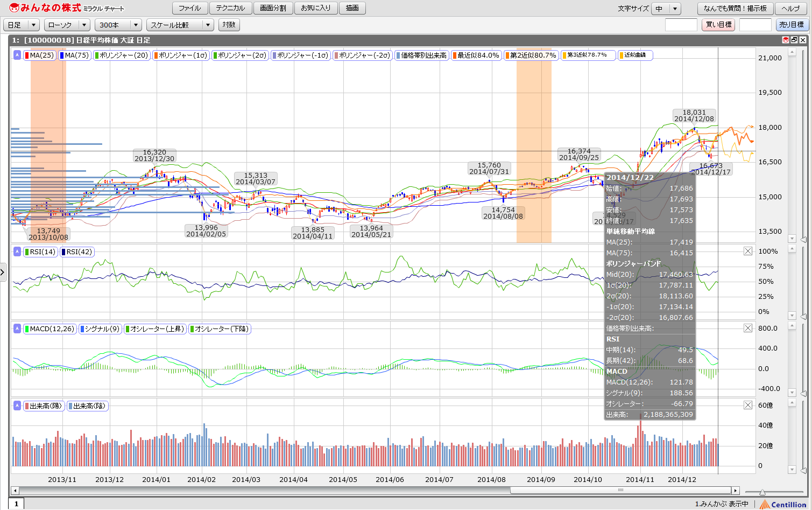Image resolution: width=812 pixels, height=510 pixels.
Task: Click the A icon in the RSI panel
Action: 17,251
